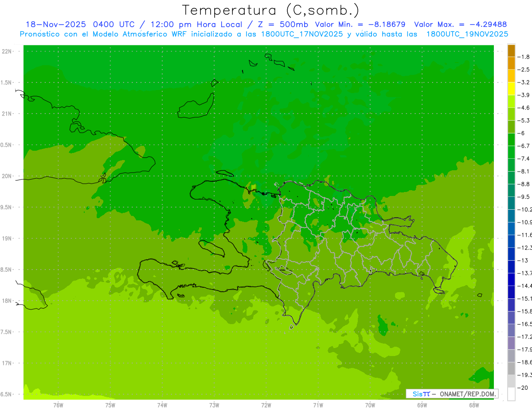Click the 75W longitude label
This screenshot has width=532, height=411.
pos(110,405)
